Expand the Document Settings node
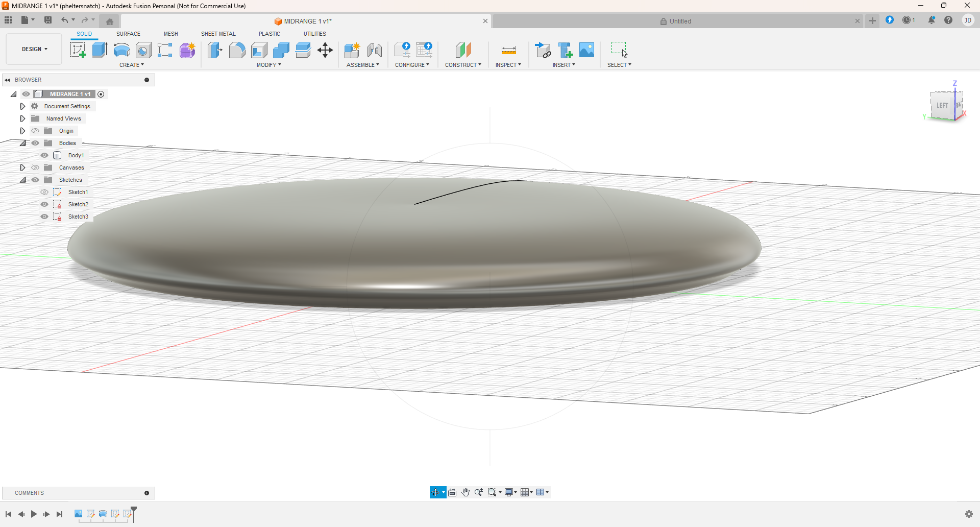 coord(22,106)
